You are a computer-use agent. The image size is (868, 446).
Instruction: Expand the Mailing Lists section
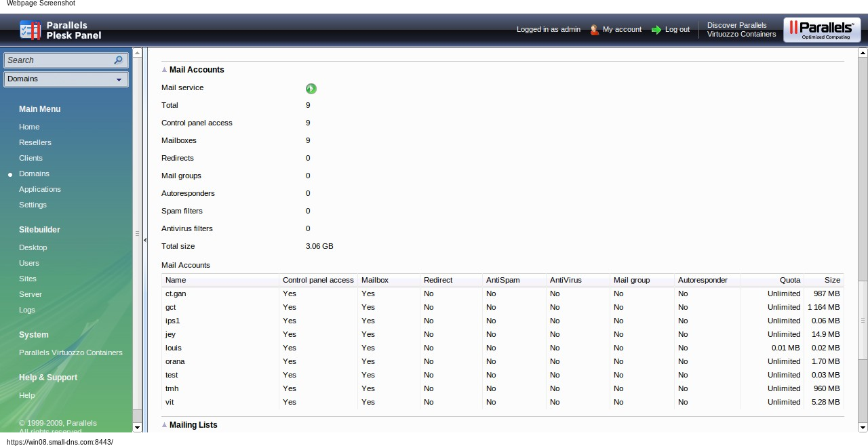pos(164,425)
